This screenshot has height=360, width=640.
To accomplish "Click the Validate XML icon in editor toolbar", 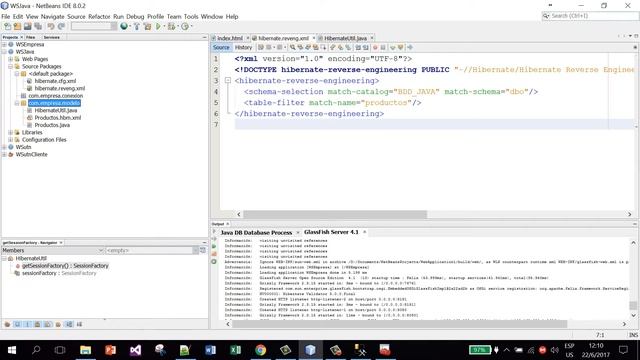I will pos(400,47).
